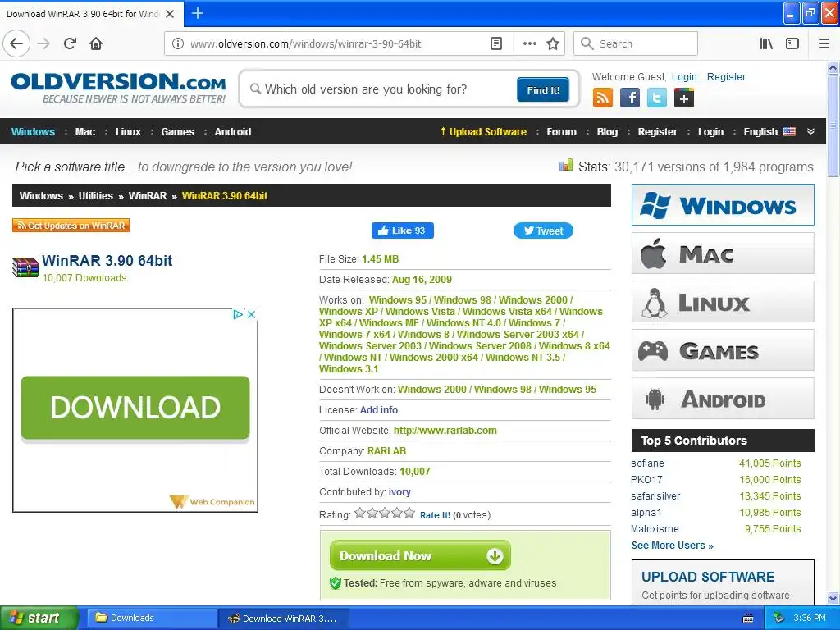Viewport: 840px width, 630px height.
Task: Click the keyboard icon in system tray
Action: click(x=748, y=619)
